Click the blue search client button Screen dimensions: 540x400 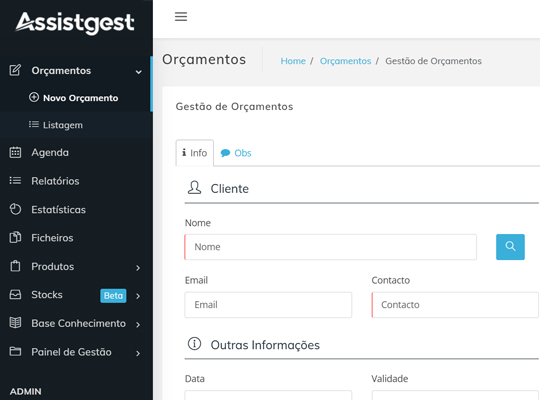(510, 247)
